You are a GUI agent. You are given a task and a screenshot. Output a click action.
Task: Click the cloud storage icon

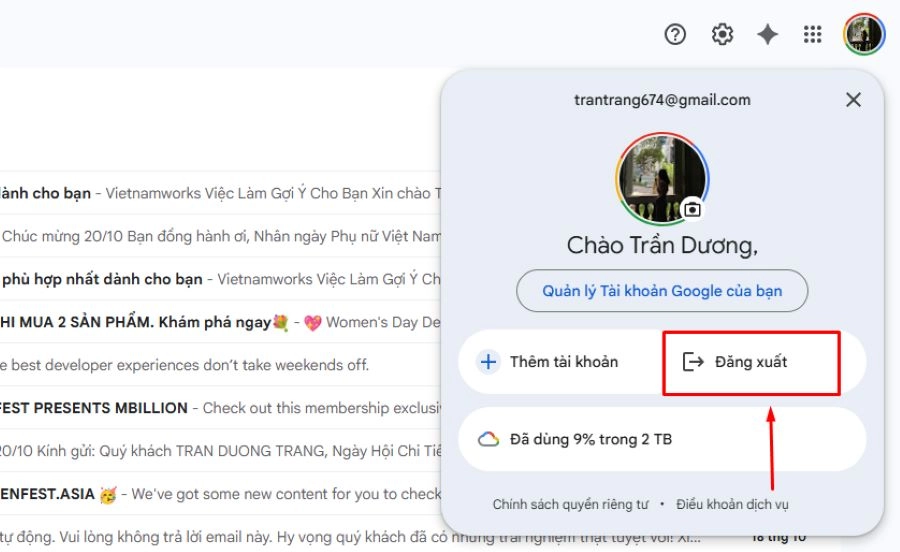coord(488,440)
